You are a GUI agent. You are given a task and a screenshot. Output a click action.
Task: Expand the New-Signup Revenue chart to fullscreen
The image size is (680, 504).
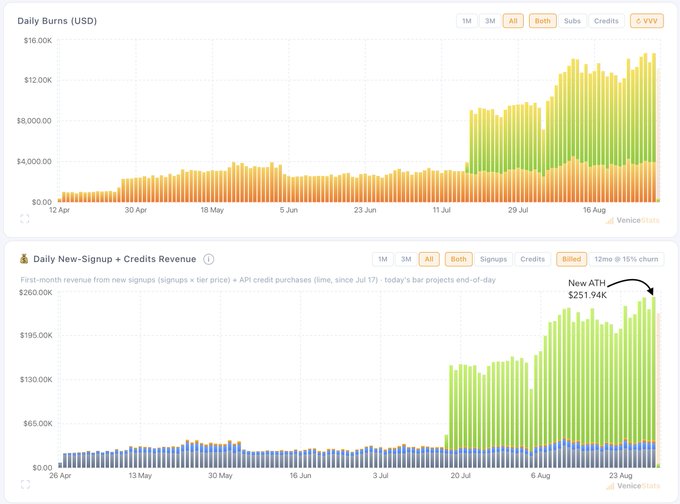click(25, 484)
